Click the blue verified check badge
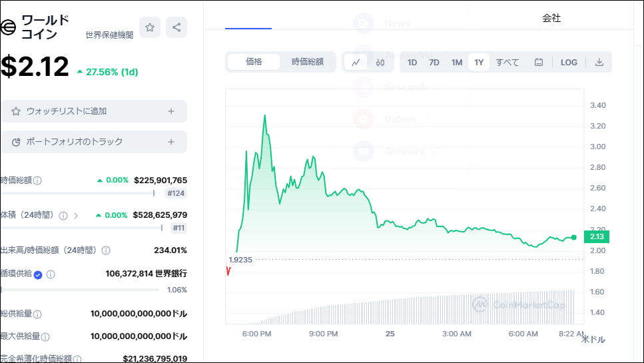This screenshot has width=644, height=363. coord(38,274)
